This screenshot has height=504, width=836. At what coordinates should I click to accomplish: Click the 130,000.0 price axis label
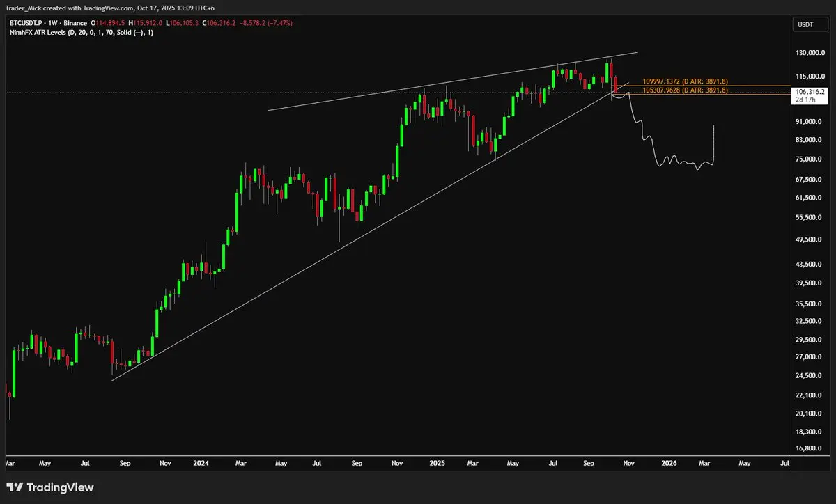[x=811, y=53]
